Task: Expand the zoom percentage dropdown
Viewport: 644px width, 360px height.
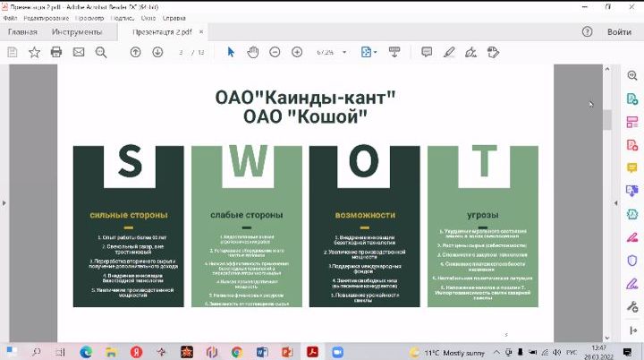Action: pos(344,52)
